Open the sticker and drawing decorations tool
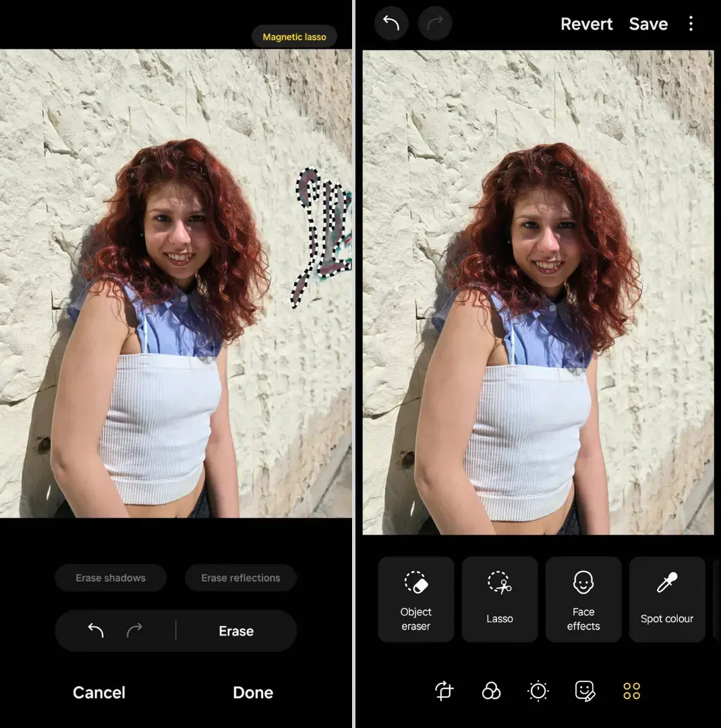Image resolution: width=721 pixels, height=728 pixels. (x=585, y=690)
